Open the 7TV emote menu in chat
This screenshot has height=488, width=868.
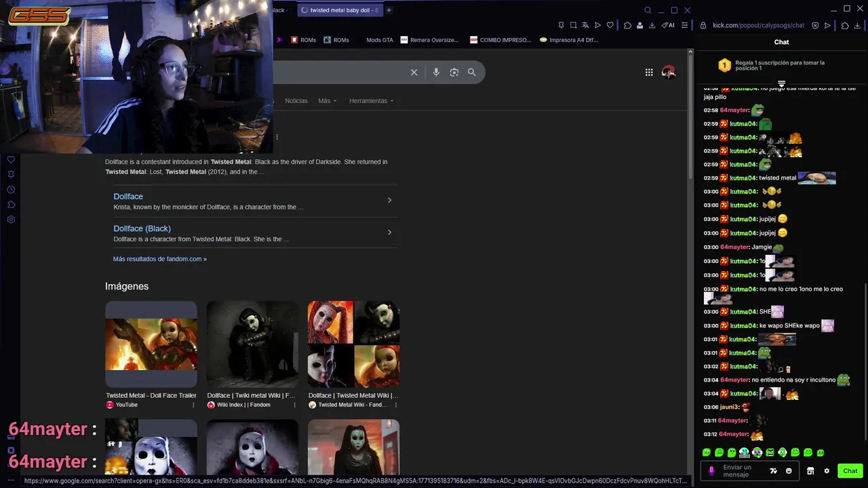tap(774, 471)
